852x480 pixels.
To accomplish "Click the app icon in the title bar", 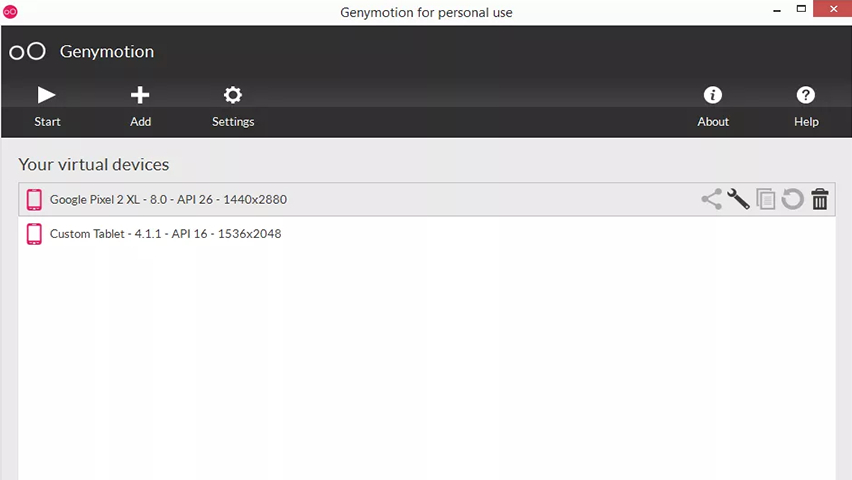I will click(10, 11).
